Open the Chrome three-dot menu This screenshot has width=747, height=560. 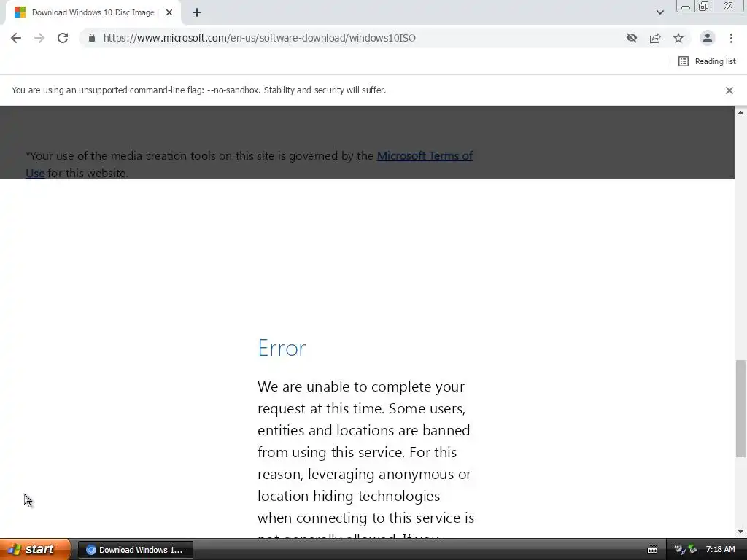tap(731, 38)
